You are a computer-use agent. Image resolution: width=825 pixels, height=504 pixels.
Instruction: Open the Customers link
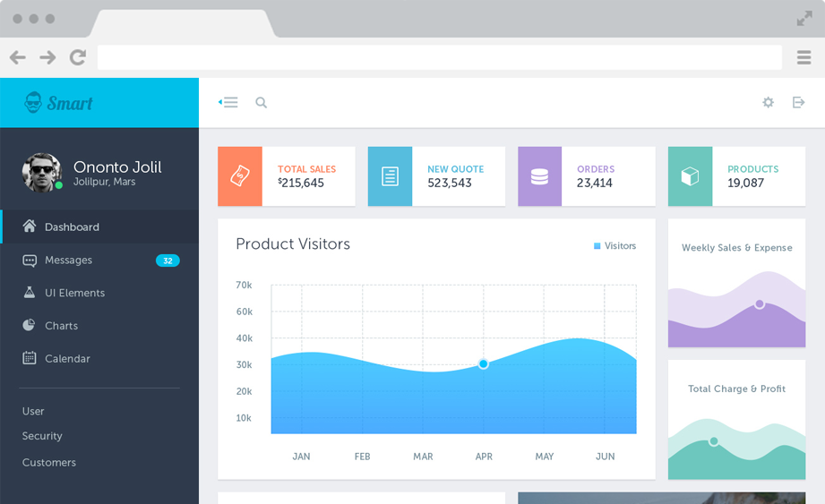(x=49, y=463)
